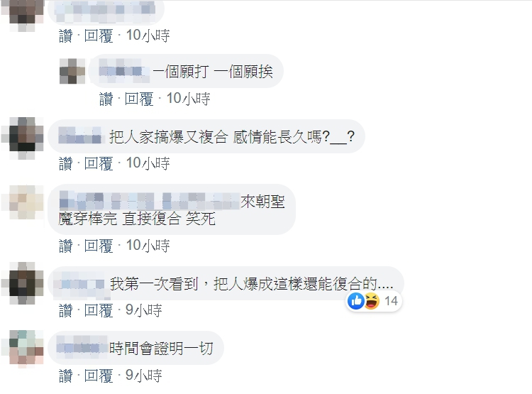The width and height of the screenshot is (532, 394).
Task: Reply to the '時間會證明一切' comment
Action: tap(99, 376)
